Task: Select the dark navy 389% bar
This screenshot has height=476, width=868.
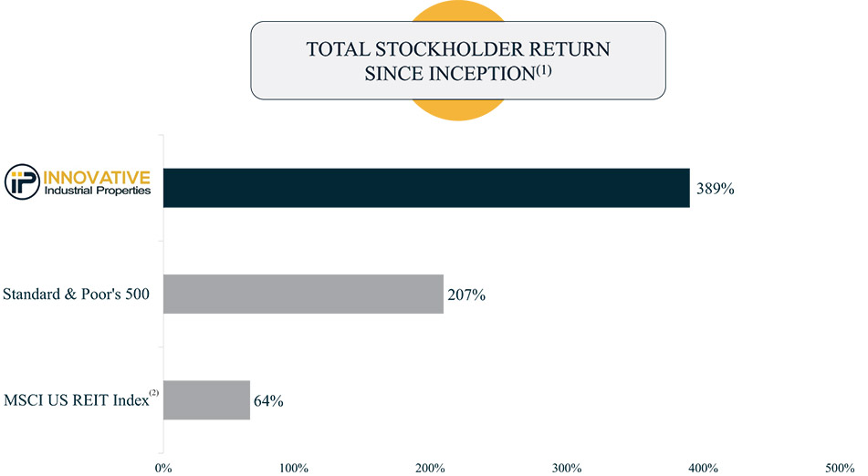Action: point(426,188)
